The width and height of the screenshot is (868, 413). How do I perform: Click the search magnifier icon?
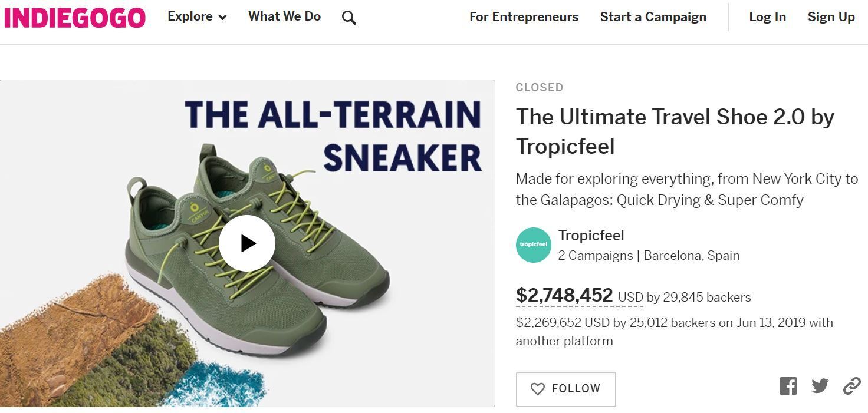(349, 18)
